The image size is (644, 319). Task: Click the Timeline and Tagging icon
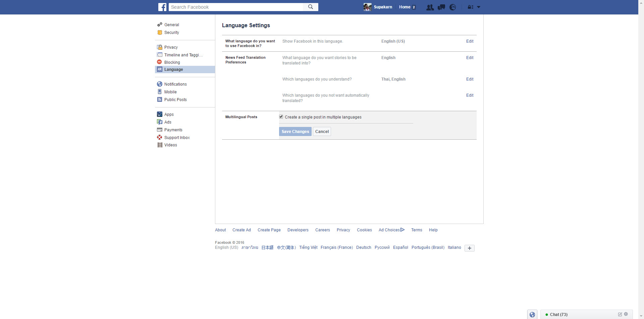click(160, 55)
